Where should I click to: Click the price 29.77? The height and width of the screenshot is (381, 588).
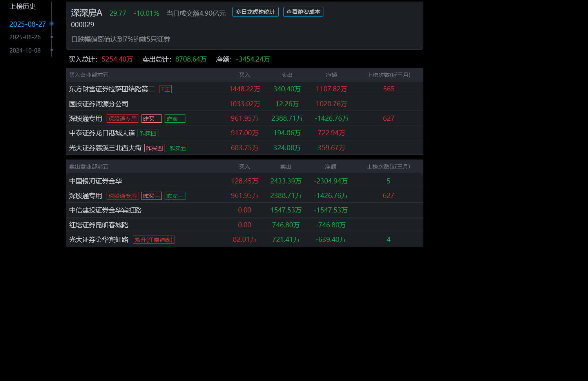coord(118,13)
